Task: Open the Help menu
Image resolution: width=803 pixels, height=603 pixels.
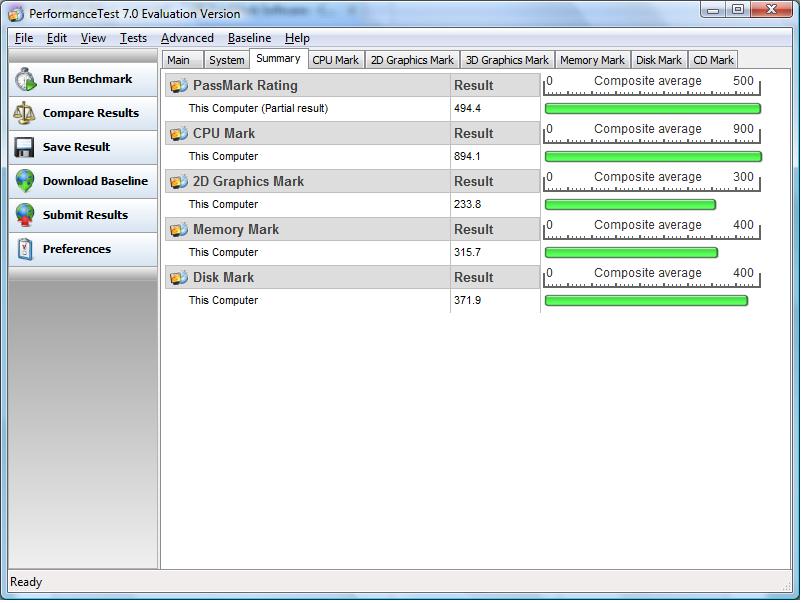Action: point(297,38)
